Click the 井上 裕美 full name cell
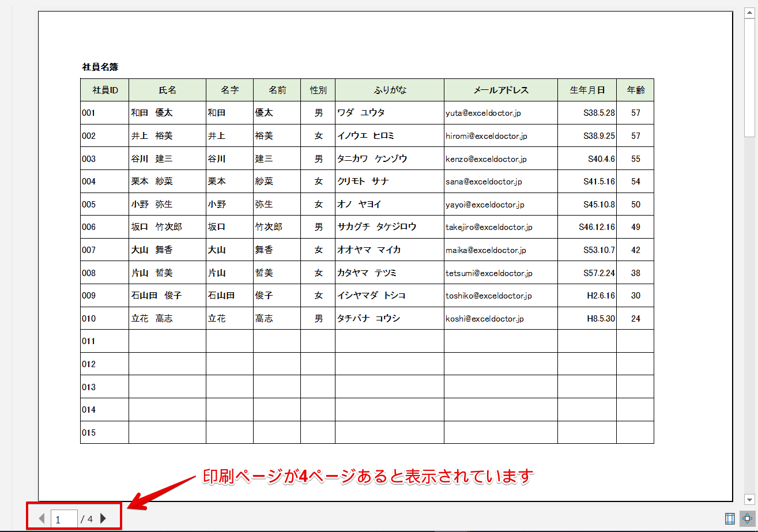The image size is (758, 532). pos(168,136)
